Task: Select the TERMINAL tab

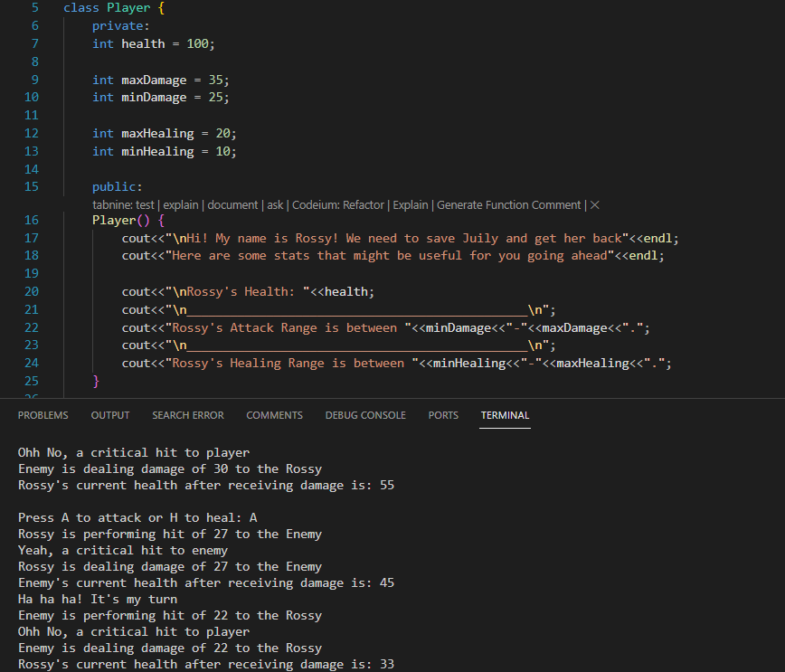Action: (505, 415)
